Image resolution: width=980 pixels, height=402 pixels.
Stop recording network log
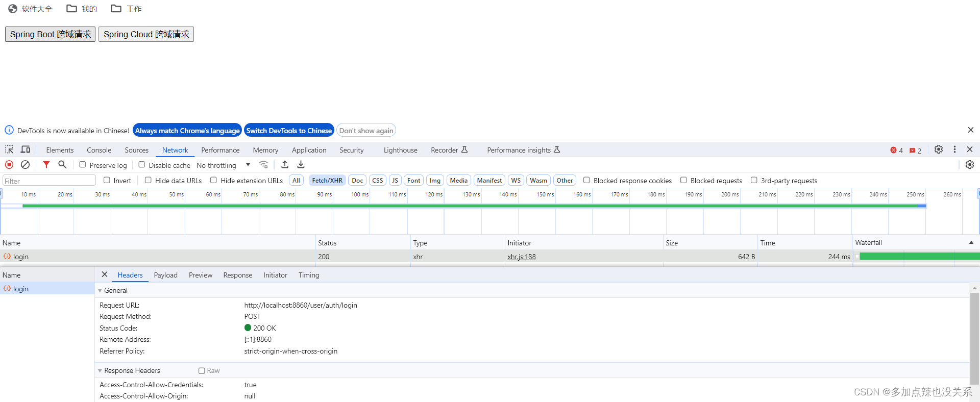[9, 165]
